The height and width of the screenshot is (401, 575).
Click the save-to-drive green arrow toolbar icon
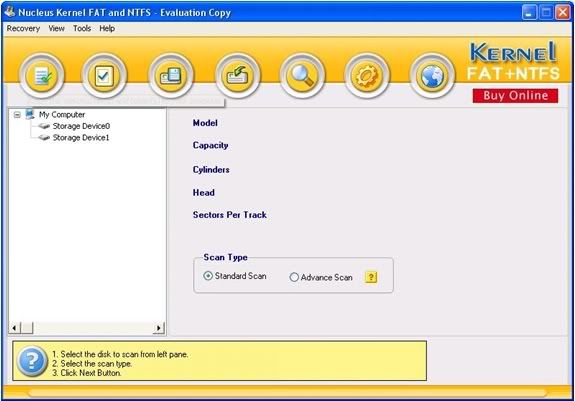tap(238, 76)
